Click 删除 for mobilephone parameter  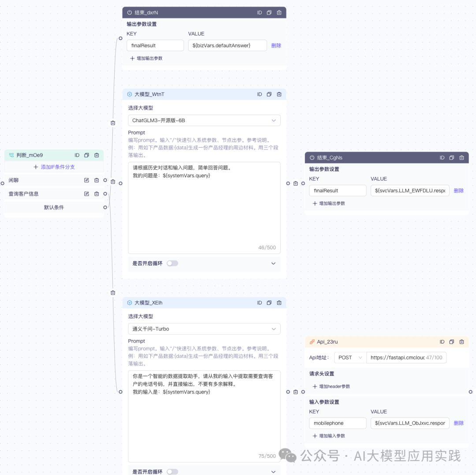(x=458, y=423)
